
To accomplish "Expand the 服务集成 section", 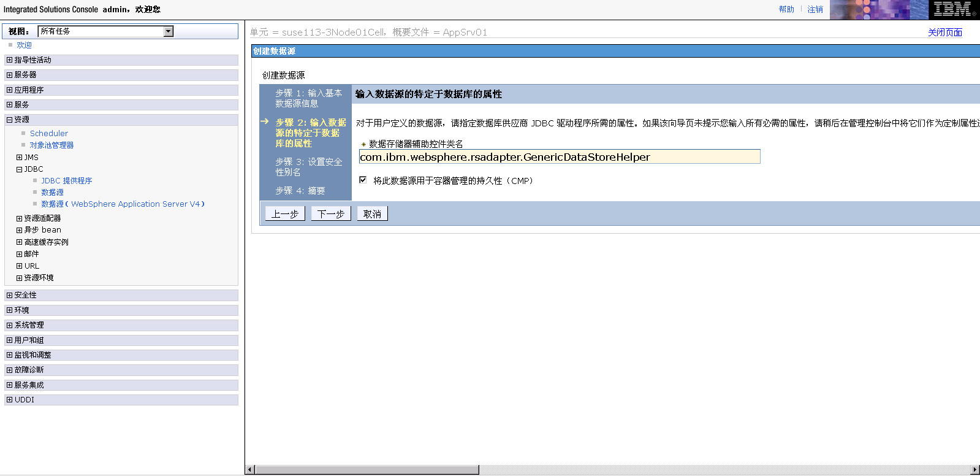I will [x=9, y=385].
